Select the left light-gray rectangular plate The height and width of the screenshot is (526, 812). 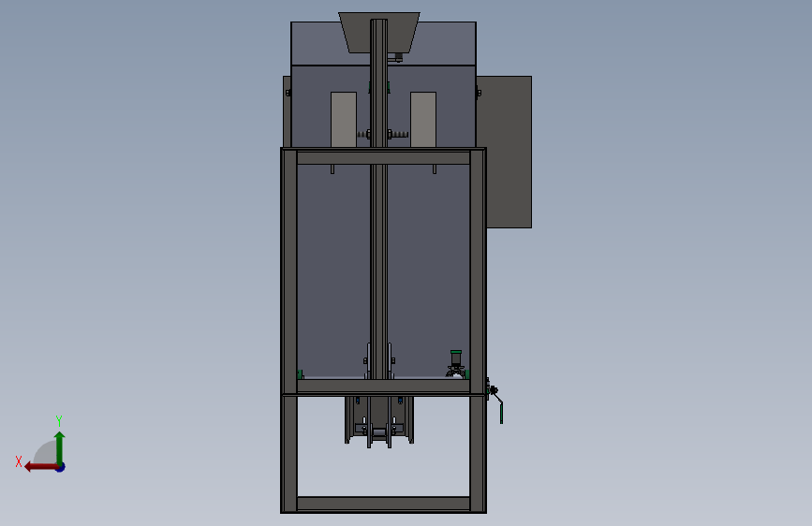[x=344, y=120]
